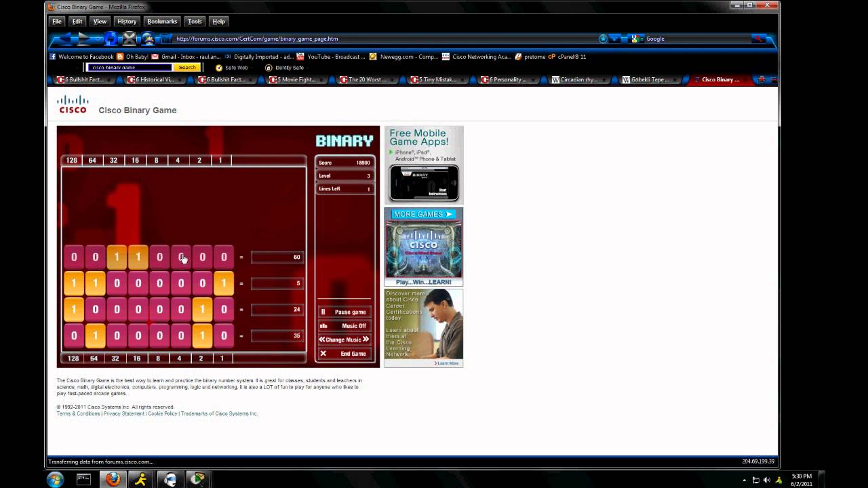The height and width of the screenshot is (488, 868).
Task: Open the Cisco Networking Academy bookmark
Action: coord(476,57)
